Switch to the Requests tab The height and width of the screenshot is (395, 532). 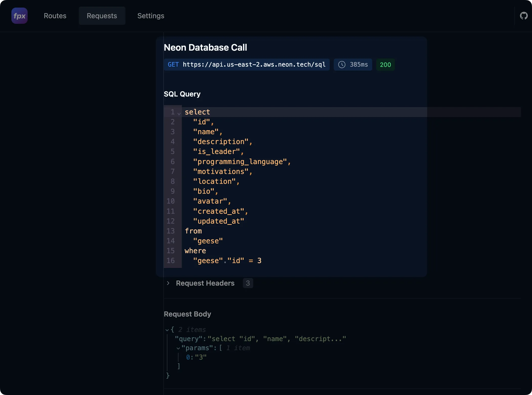tap(102, 16)
